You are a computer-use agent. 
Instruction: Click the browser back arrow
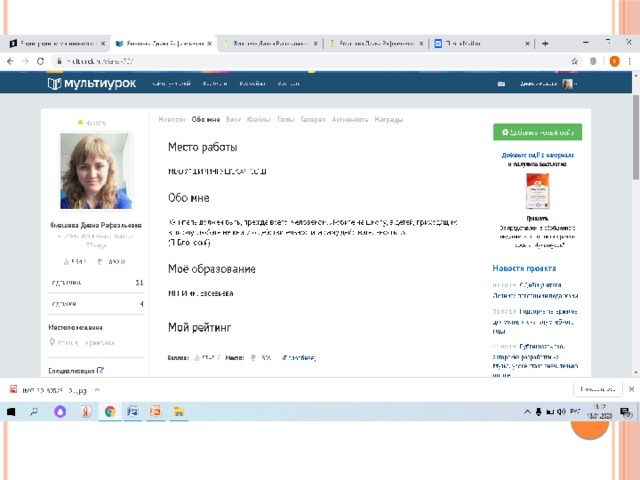[10, 61]
